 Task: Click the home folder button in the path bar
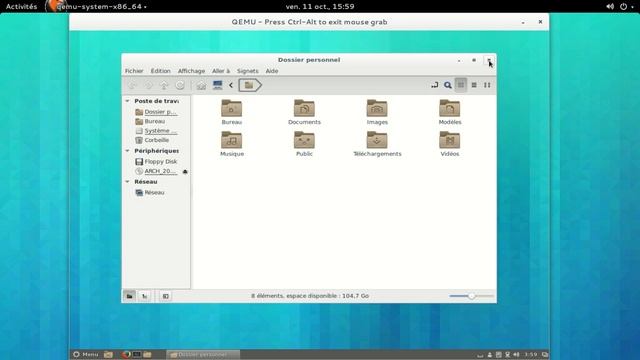(249, 85)
